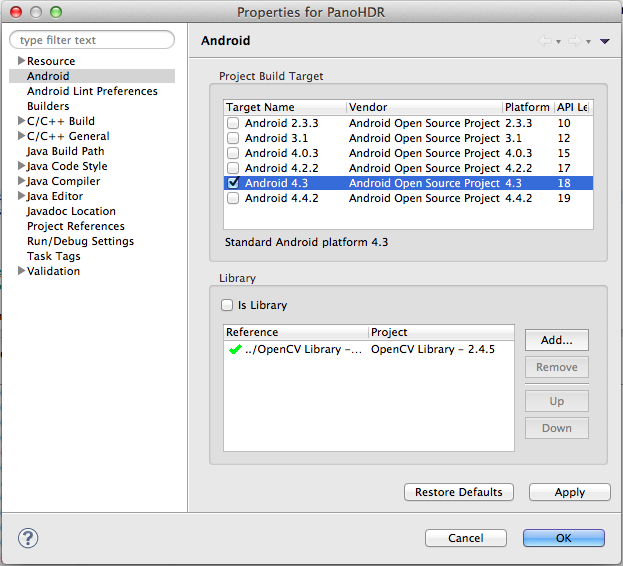Focus the type filter text field

(92, 40)
